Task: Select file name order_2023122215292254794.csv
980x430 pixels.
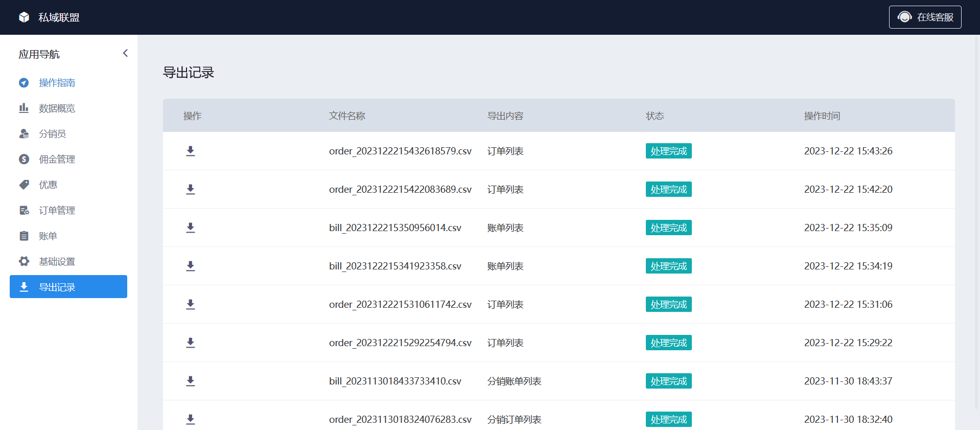Action: click(400, 343)
